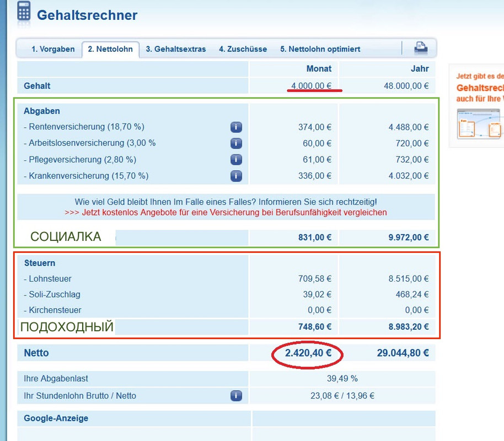Screen dimensions: 504x441
Task: Click the Soli-Zuschlag monthly value 39,02 €
Action: (x=317, y=294)
